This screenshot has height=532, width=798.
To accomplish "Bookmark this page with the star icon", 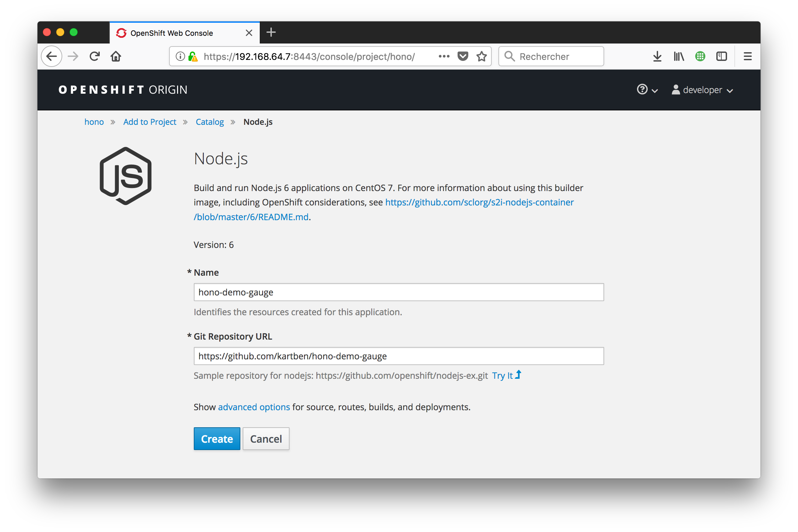I will point(481,56).
